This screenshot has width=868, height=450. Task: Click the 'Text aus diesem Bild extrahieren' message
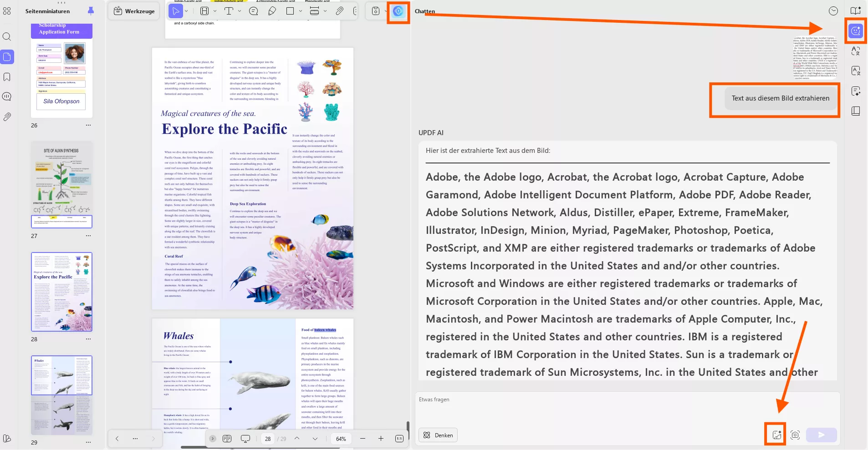781,98
